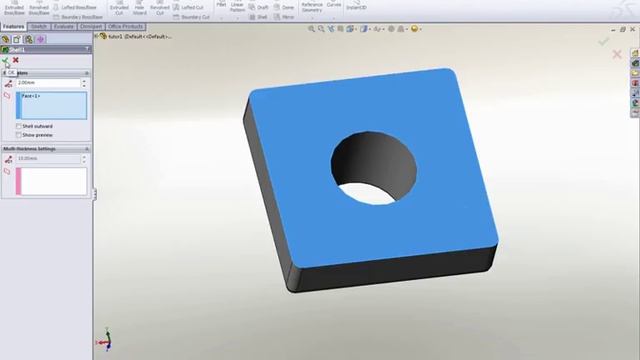640x360 pixels.
Task: Open the SolidWorks Resources task pane icon
Action: [x=636, y=53]
